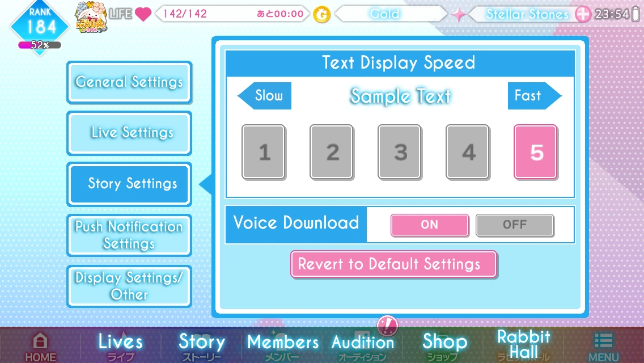Click the Fast right arrow
The width and height of the screenshot is (644, 363).
click(x=535, y=96)
